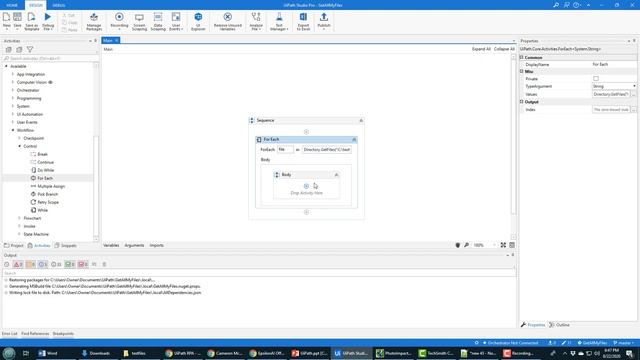Open the Snippets panel tab
This screenshot has width=640, height=360.
click(x=66, y=246)
